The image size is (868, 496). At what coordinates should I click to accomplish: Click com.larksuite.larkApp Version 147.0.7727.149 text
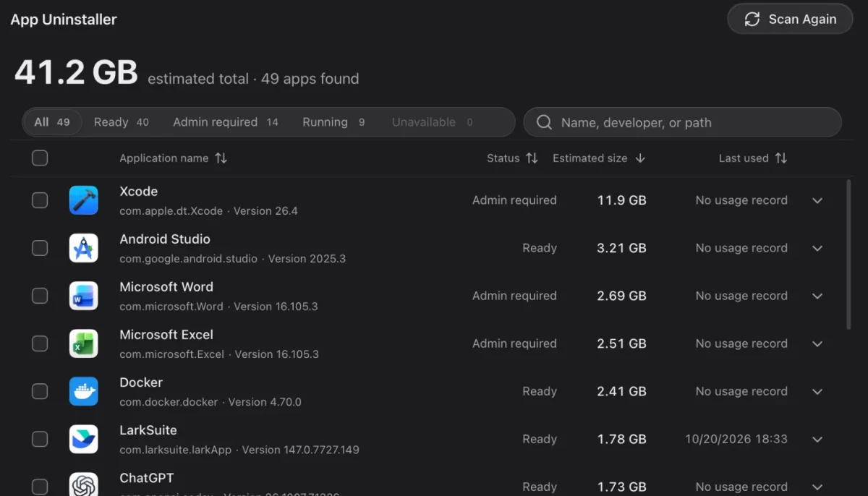(239, 450)
